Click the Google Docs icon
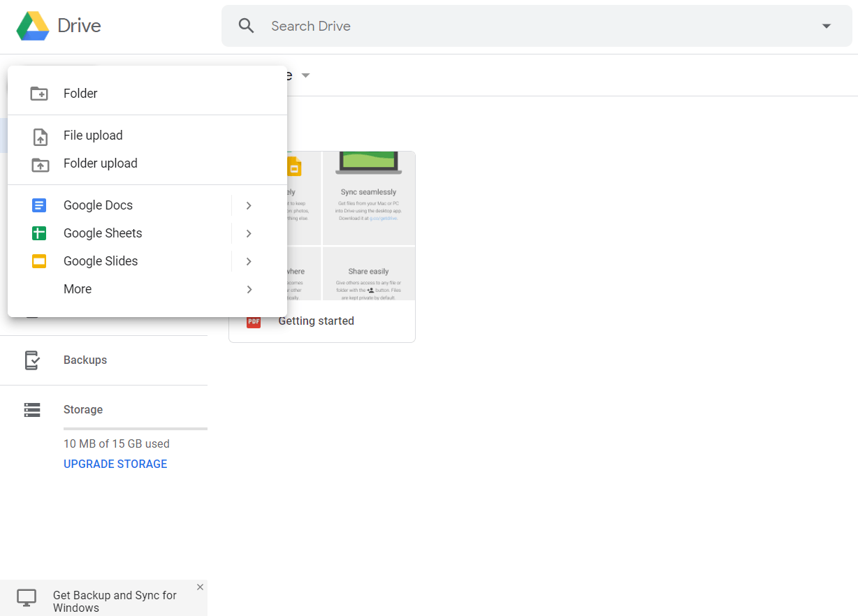This screenshot has height=616, width=858. coord(39,205)
